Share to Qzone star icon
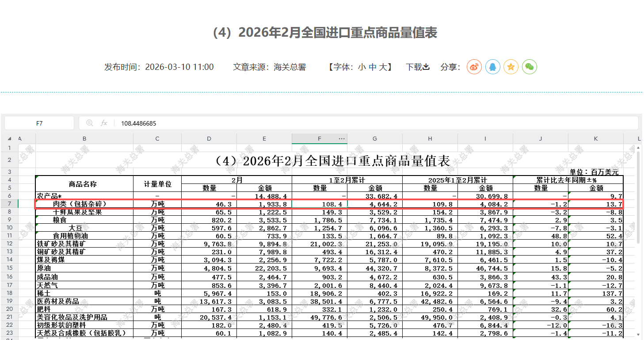The height and width of the screenshot is (340, 644). [511, 67]
